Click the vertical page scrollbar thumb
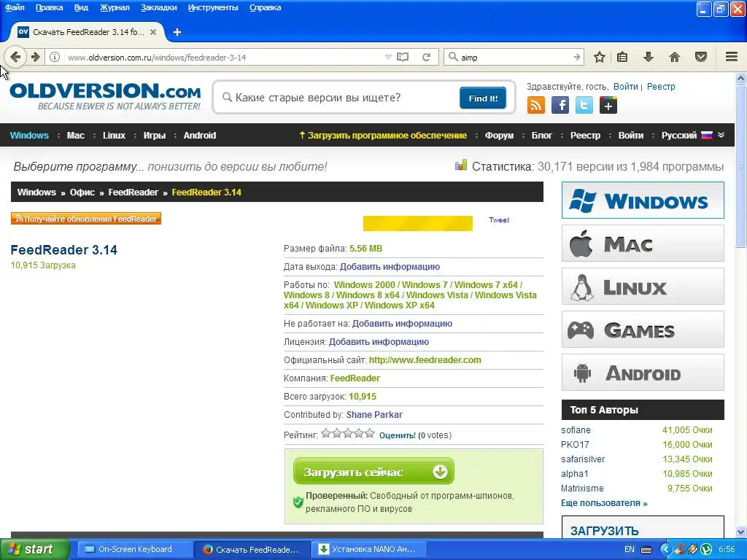747x560 pixels. [740, 167]
